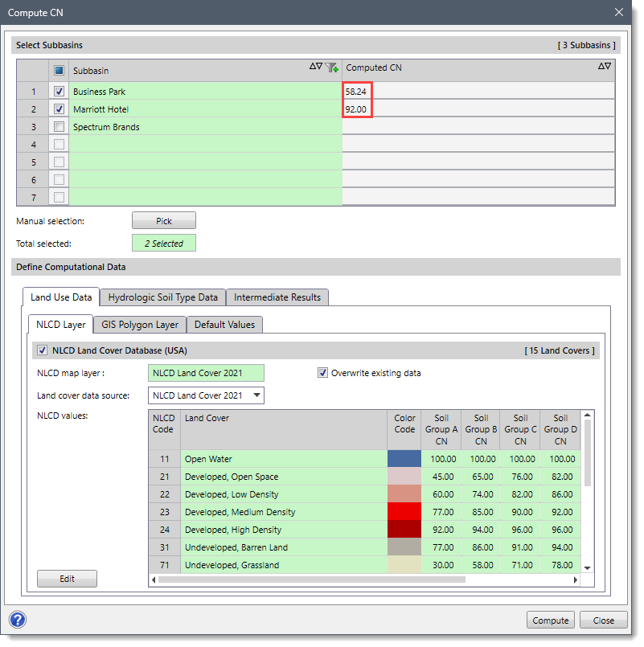Uncheck the Business Park subbasin

coord(59,90)
